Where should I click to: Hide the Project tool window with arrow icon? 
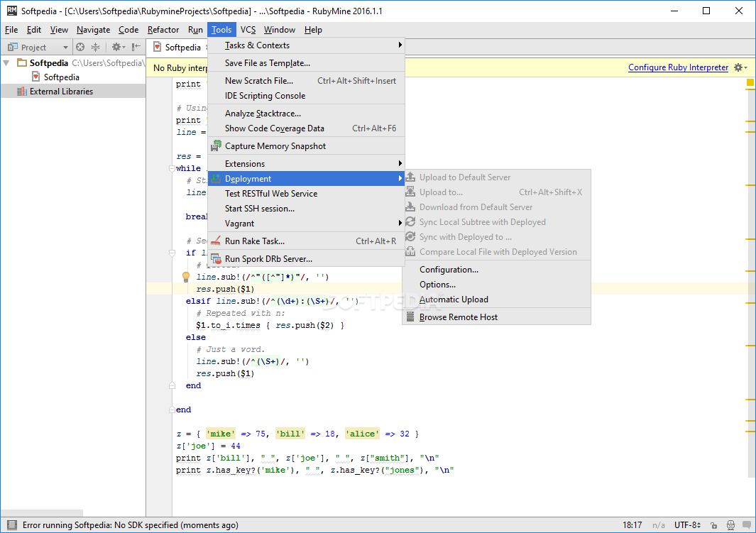click(136, 48)
